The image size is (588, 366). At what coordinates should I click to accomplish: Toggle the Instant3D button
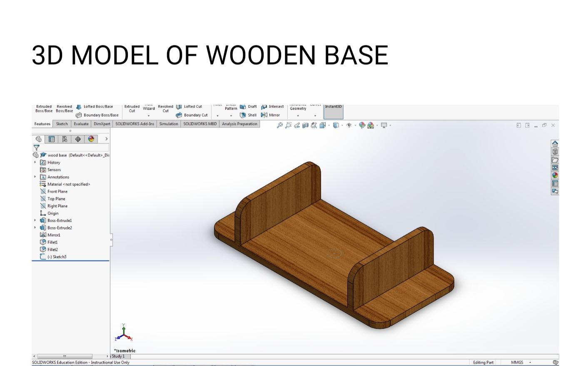point(333,112)
